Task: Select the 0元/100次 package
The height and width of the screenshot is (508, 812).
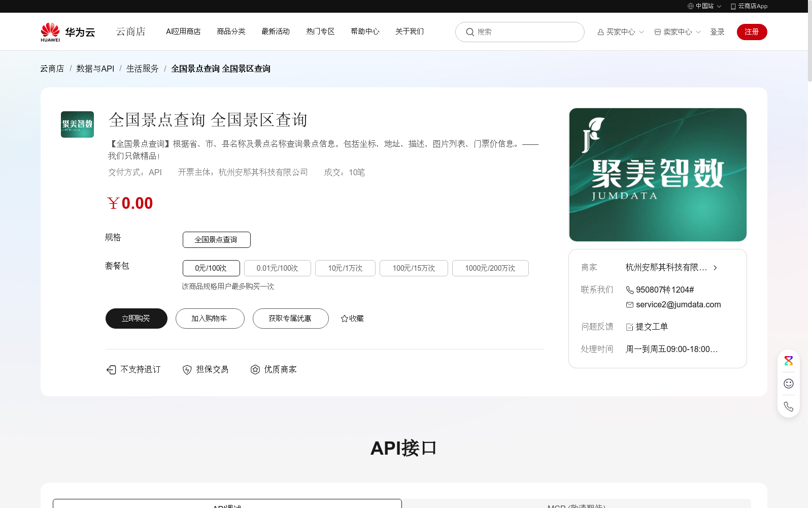Action: point(211,268)
